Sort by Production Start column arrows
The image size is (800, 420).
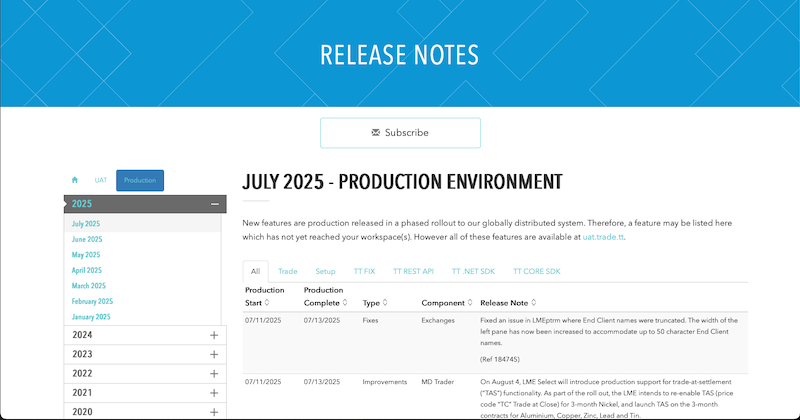point(267,302)
